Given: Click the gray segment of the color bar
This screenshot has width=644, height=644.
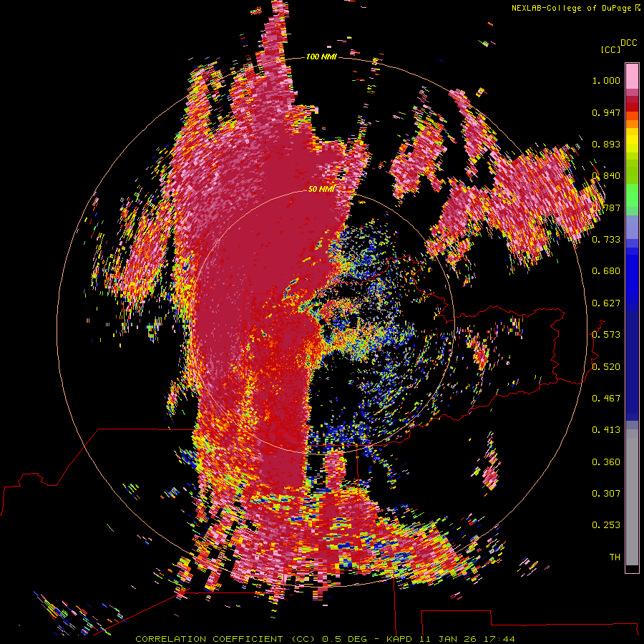Looking at the screenshot, I should [x=632, y=497].
